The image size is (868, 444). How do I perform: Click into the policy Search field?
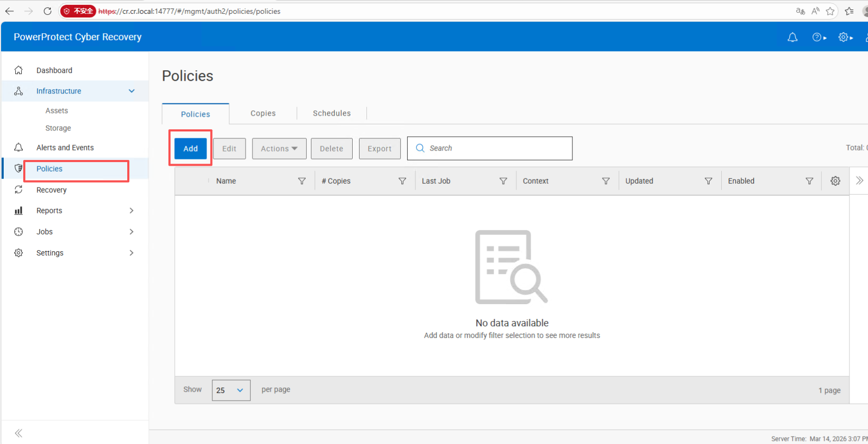489,148
